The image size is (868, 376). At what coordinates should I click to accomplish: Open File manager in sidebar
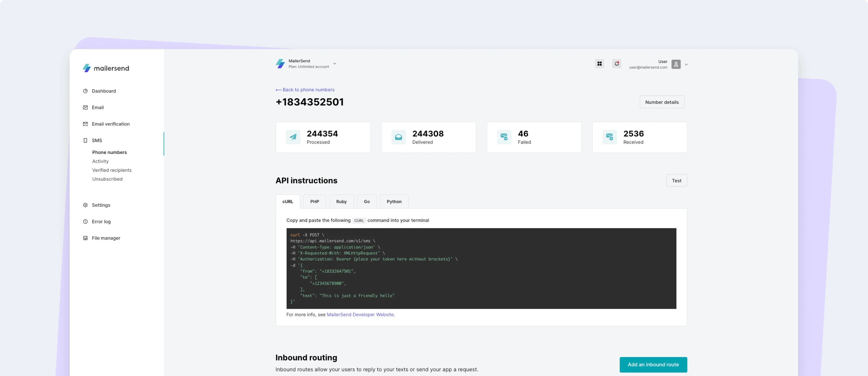click(x=106, y=238)
